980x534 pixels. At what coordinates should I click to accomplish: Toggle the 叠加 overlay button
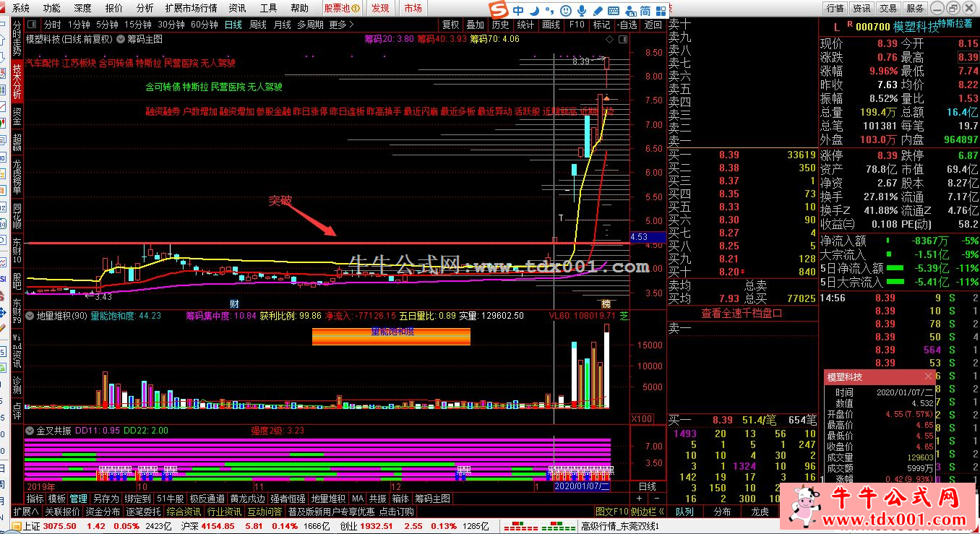click(475, 24)
